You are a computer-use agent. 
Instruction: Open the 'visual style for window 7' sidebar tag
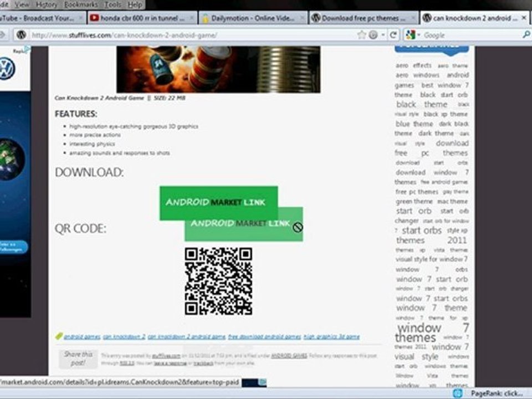(432, 259)
